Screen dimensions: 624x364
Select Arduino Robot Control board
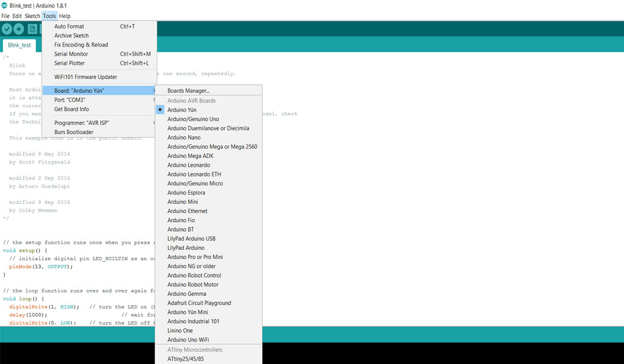pos(209,275)
